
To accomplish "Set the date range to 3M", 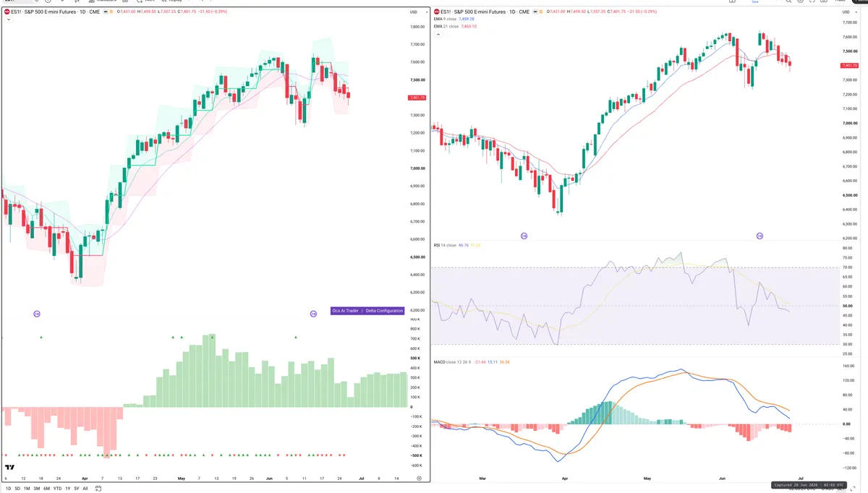I will pyautogui.click(x=37, y=489).
